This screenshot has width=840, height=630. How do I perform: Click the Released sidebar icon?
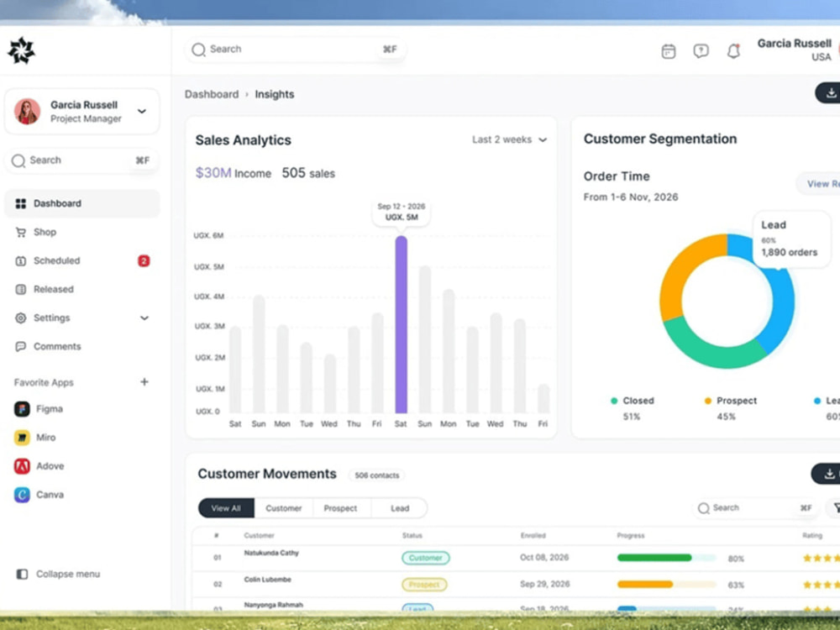pos(21,289)
